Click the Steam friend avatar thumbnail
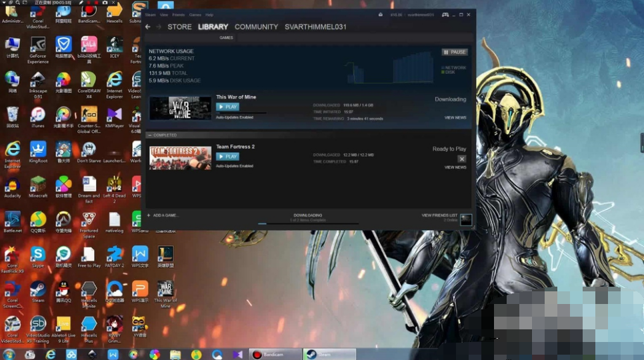This screenshot has height=360, width=644. coord(466,219)
